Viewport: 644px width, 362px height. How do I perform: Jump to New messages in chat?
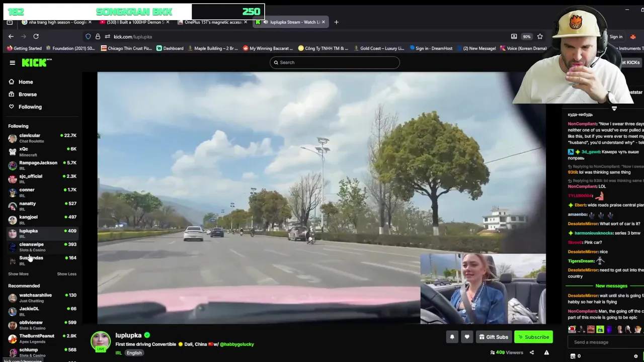coord(611,286)
